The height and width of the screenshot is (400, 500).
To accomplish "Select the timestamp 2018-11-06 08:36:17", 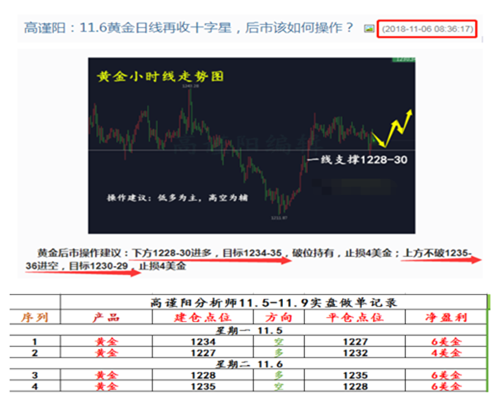I will (427, 29).
